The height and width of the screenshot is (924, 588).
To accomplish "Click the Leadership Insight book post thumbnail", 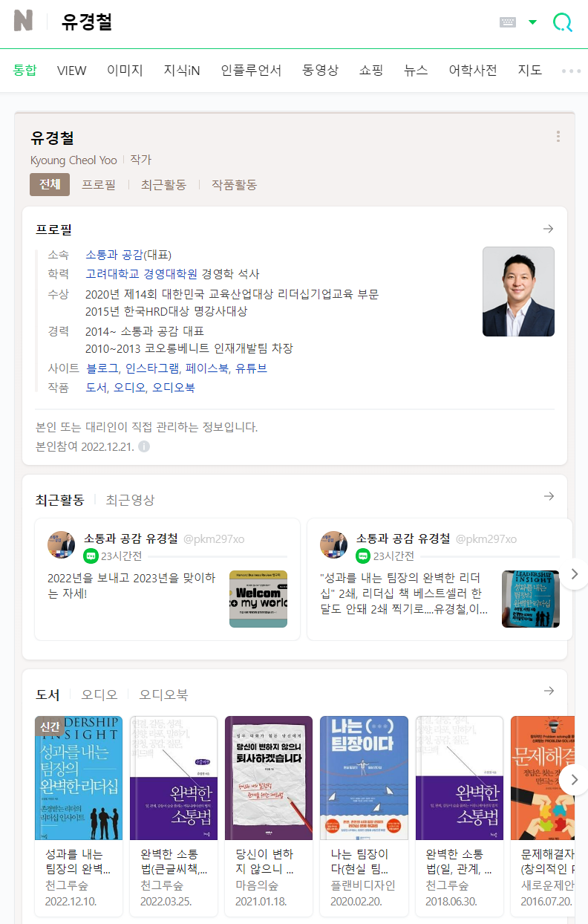I will [x=531, y=599].
